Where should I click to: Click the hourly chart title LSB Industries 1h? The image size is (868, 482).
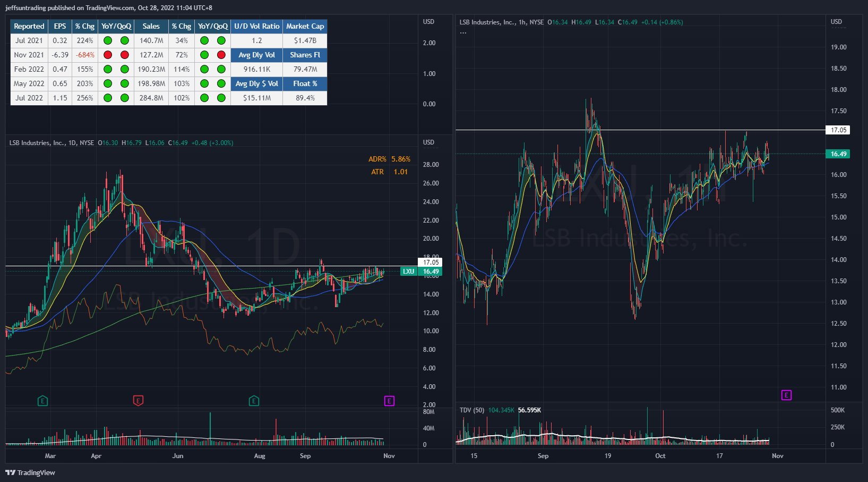click(x=502, y=22)
